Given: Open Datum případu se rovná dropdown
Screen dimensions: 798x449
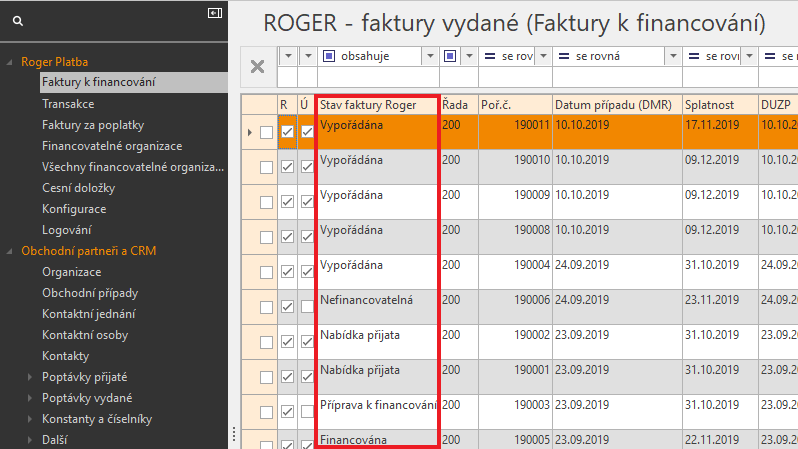Looking at the screenshot, I should coord(673,56).
